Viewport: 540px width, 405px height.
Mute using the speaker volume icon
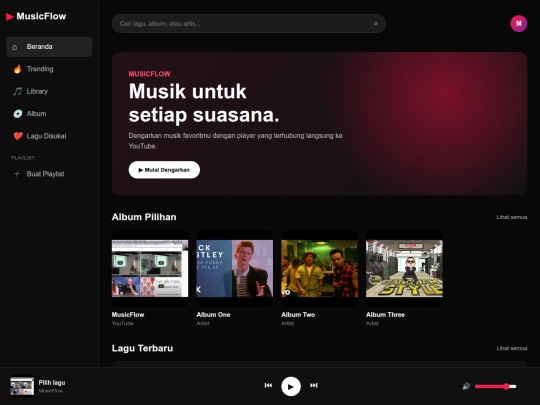click(466, 386)
